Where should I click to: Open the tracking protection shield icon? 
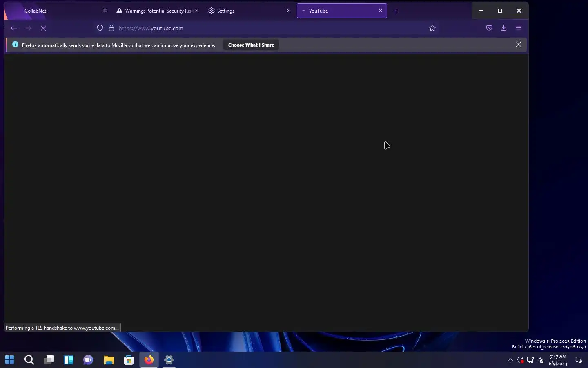click(x=100, y=28)
